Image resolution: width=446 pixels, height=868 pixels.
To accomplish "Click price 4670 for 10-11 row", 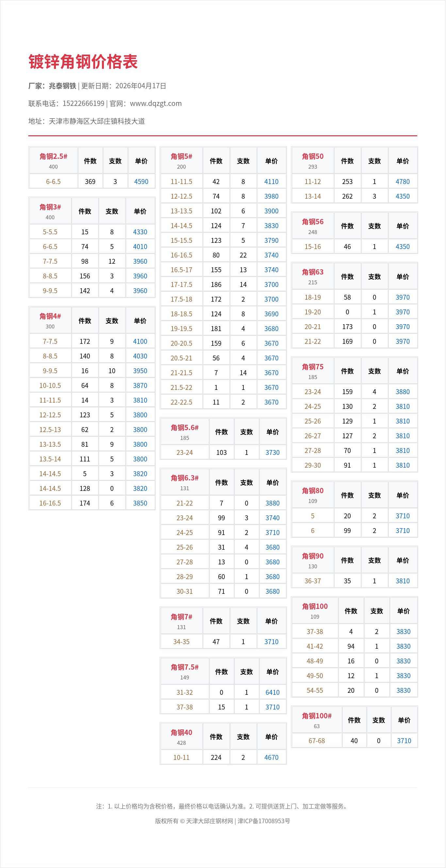I will pos(271,758).
